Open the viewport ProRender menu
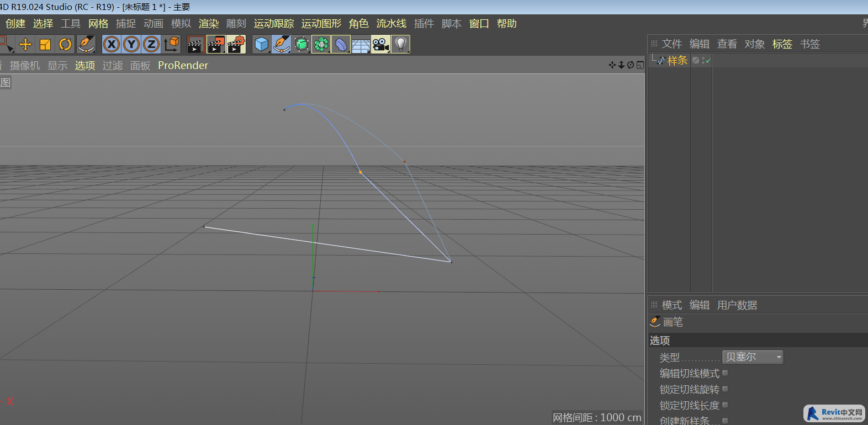868x425 pixels. click(x=183, y=66)
